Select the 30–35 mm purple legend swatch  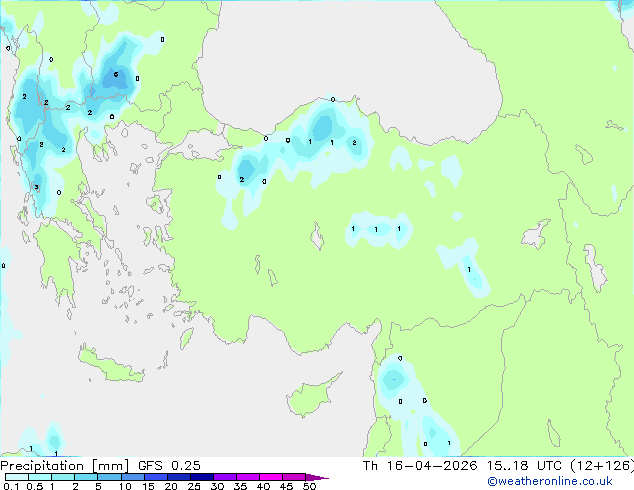224,477
